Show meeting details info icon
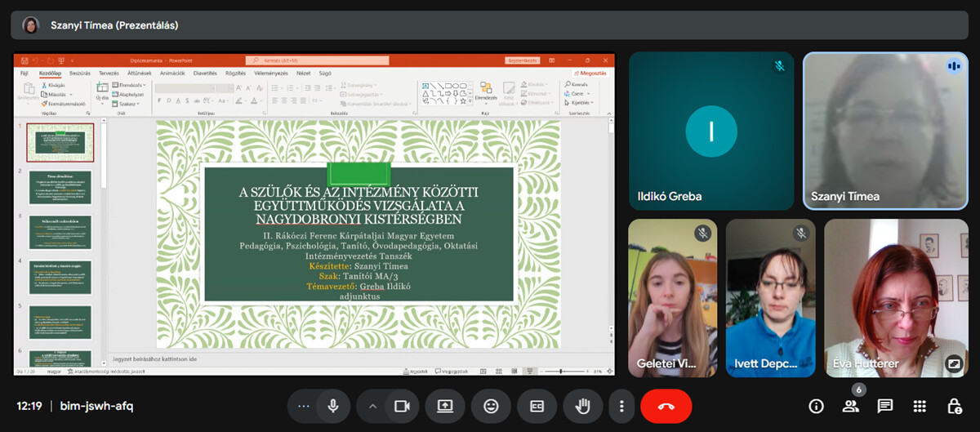The width and height of the screenshot is (980, 432). pos(816,406)
